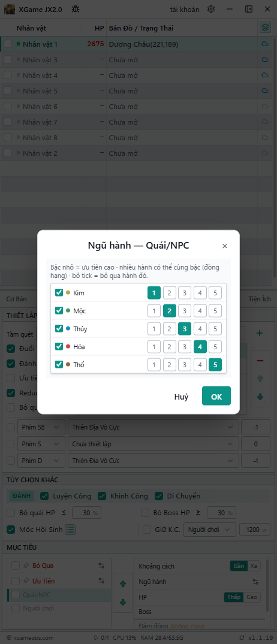Click the move up arrow in skill list
The height and width of the screenshot is (644, 277).
click(x=260, y=379)
